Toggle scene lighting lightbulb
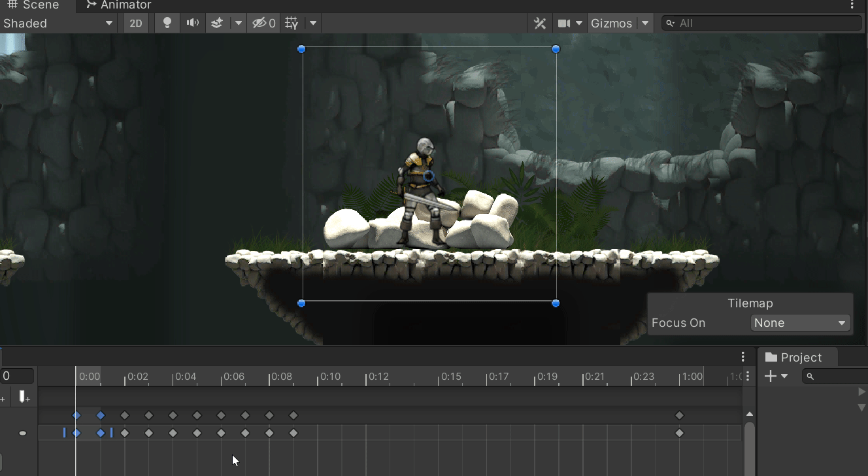 167,23
